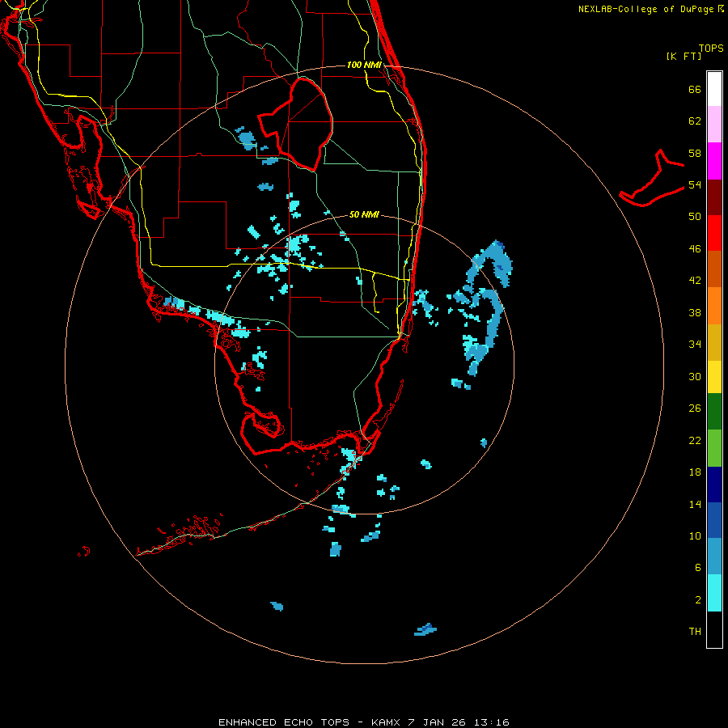Click the 2 legend value
Image resolution: width=728 pixels, height=728 pixels.
click(698, 600)
